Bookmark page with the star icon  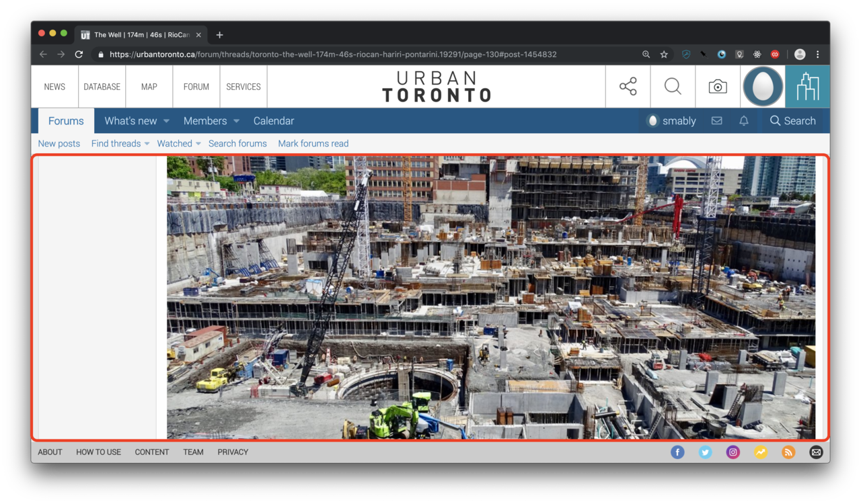click(x=664, y=54)
